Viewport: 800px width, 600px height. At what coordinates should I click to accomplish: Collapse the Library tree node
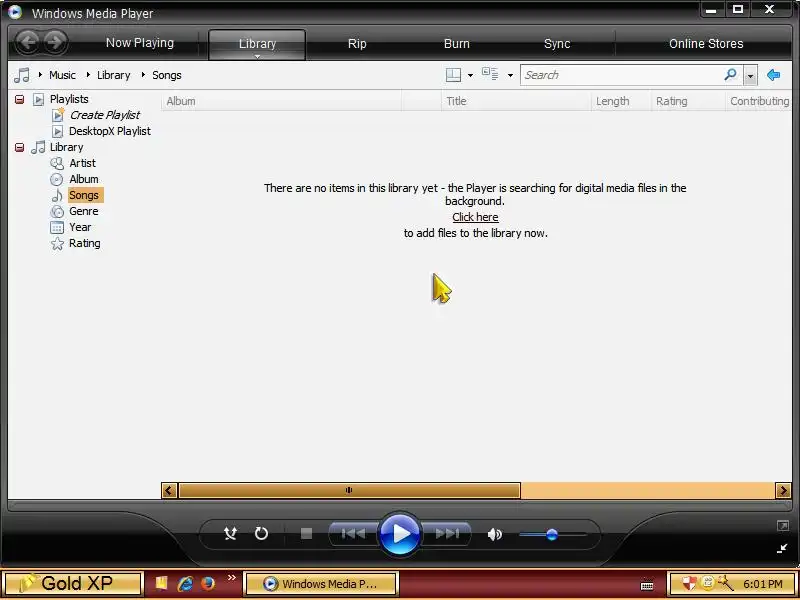[19, 147]
